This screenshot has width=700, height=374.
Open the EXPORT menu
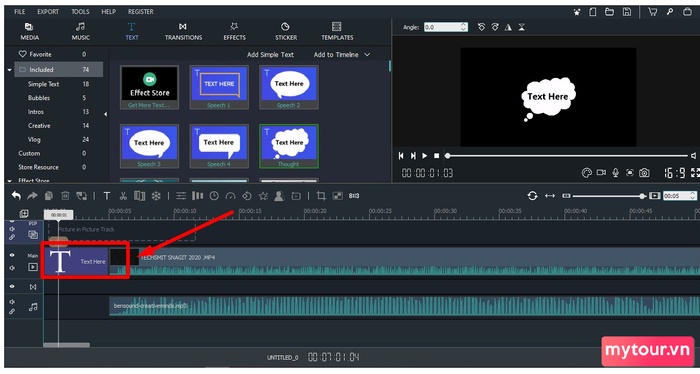point(48,12)
